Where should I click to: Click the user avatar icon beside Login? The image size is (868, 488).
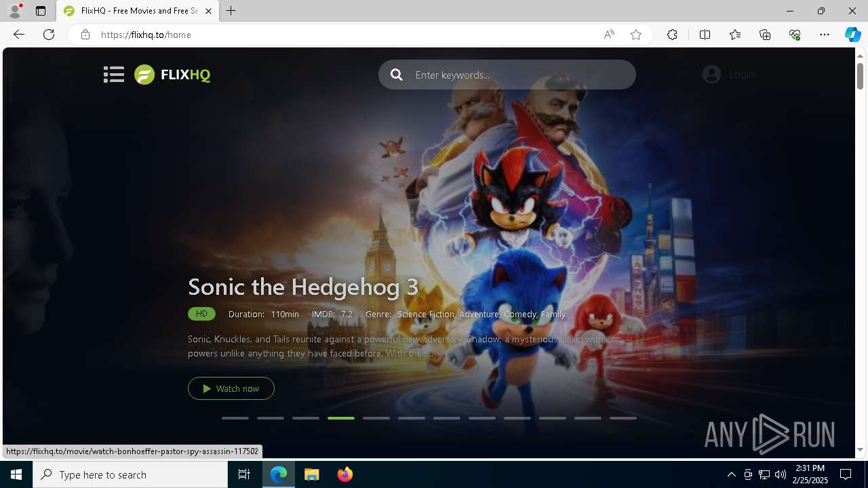pyautogui.click(x=711, y=75)
